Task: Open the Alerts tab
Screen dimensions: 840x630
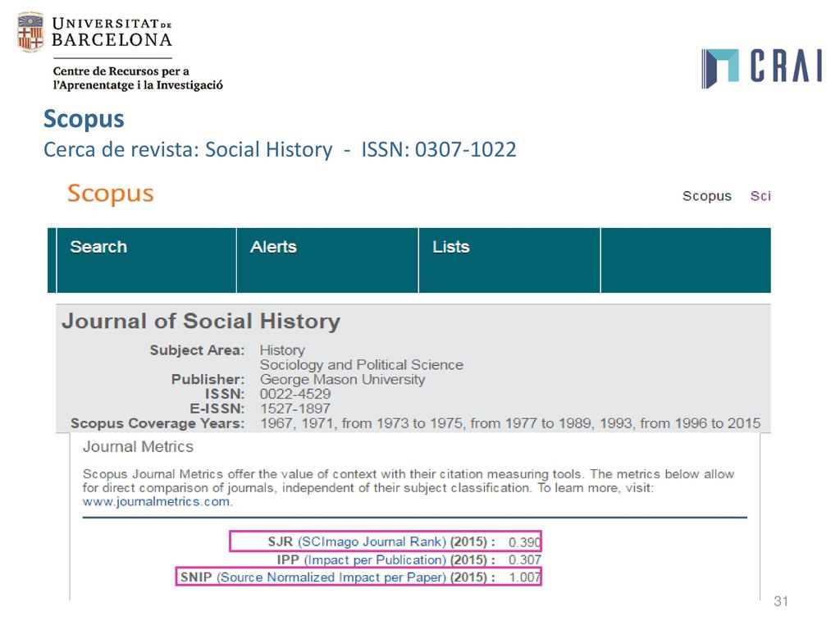Action: (x=327, y=260)
